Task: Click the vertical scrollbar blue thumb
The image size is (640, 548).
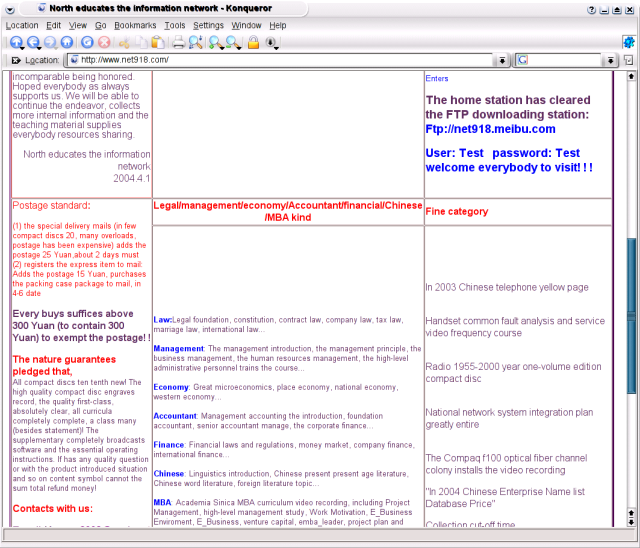Action: (631, 315)
